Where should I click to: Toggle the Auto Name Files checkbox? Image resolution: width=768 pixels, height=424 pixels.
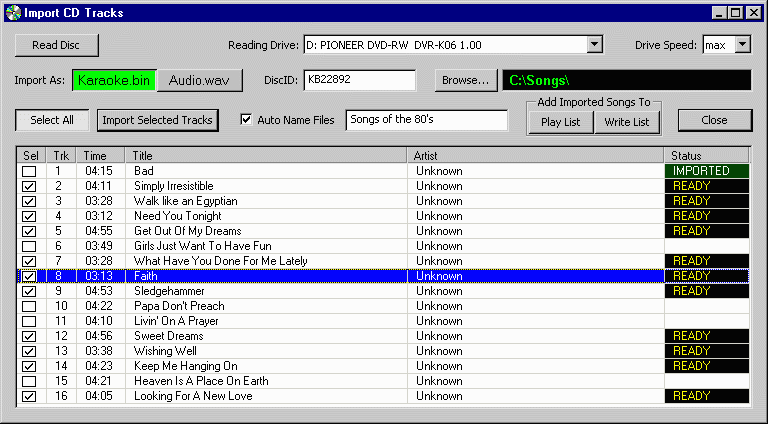pyautogui.click(x=247, y=120)
